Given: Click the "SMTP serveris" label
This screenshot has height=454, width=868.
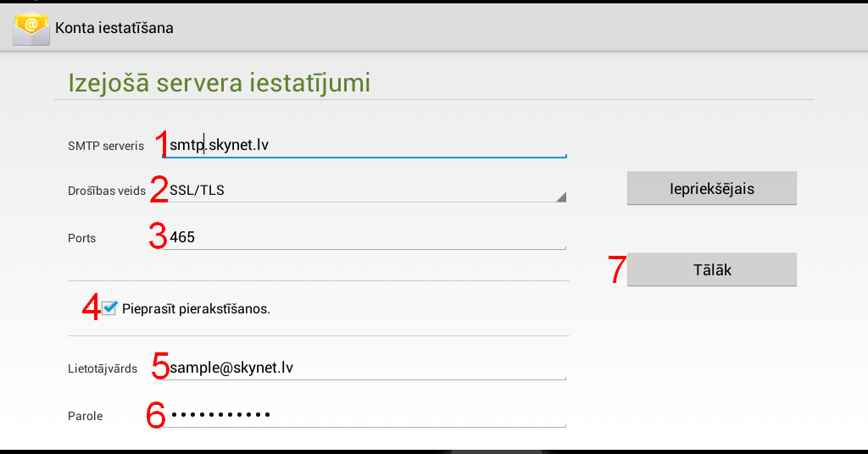Looking at the screenshot, I should [106, 146].
